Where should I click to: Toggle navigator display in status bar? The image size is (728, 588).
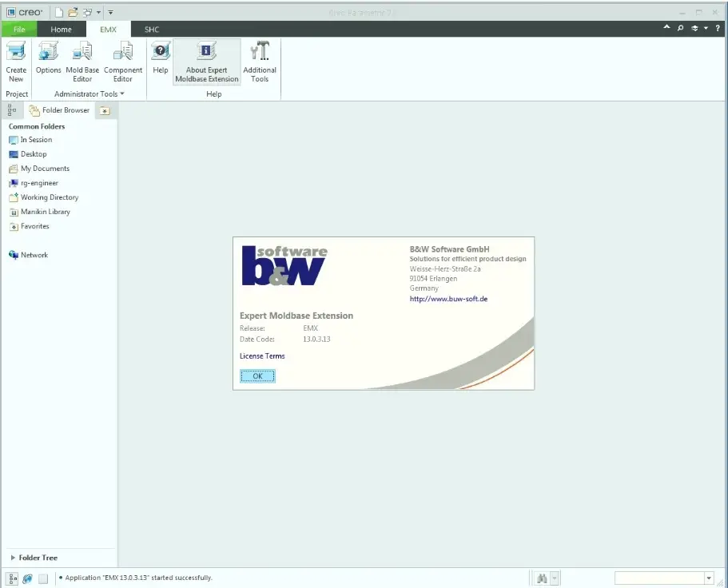pyautogui.click(x=13, y=578)
